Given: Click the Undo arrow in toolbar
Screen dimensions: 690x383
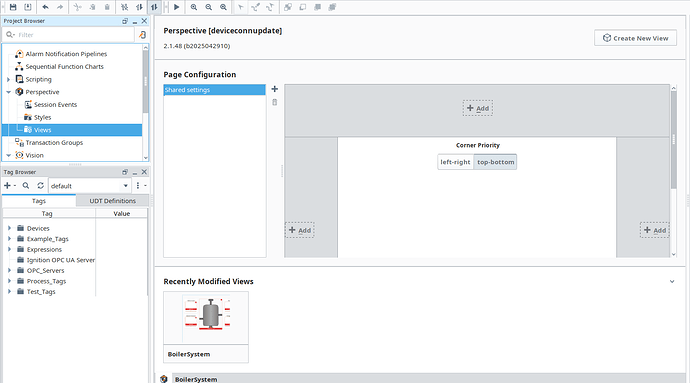Looking at the screenshot, I should (x=45, y=7).
